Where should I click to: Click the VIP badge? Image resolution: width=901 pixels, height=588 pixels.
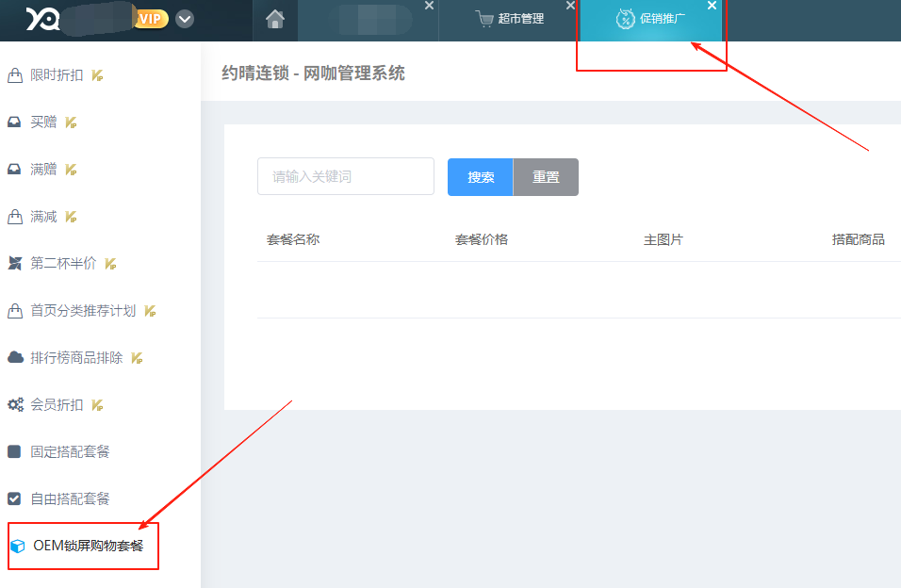click(x=151, y=19)
